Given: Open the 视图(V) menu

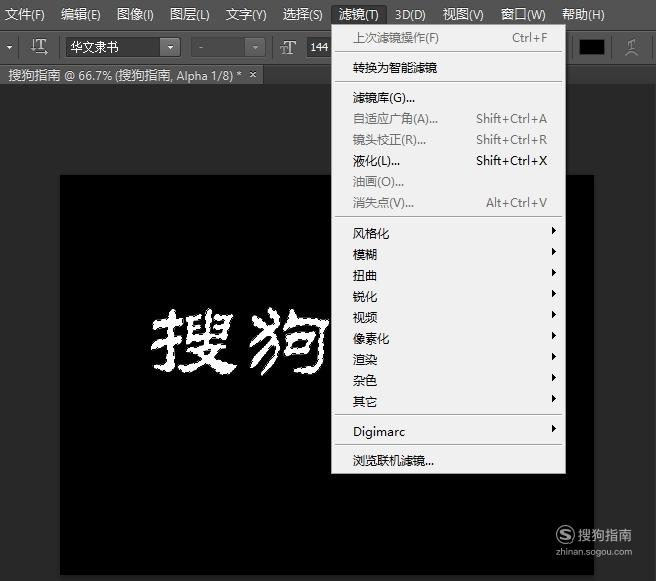Looking at the screenshot, I should [x=463, y=15].
